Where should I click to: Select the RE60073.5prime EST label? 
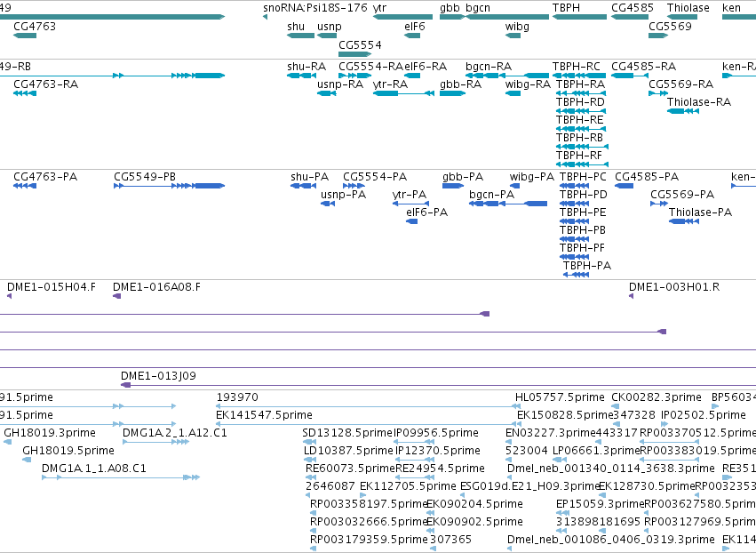click(350, 469)
